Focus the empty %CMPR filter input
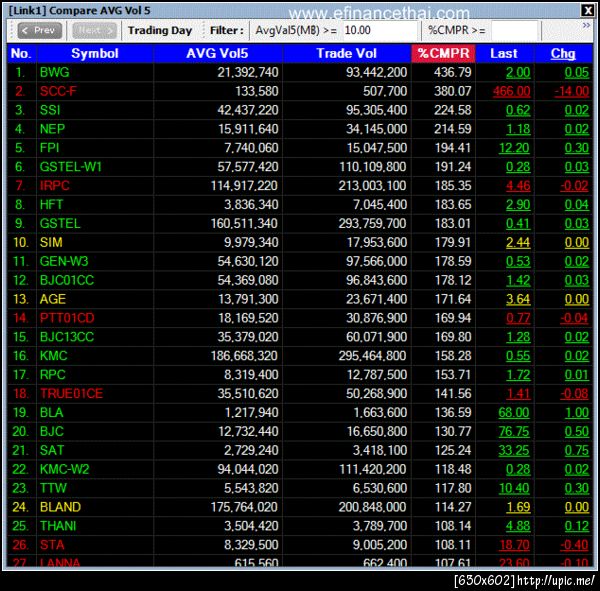The width and height of the screenshot is (600, 591). (515, 30)
